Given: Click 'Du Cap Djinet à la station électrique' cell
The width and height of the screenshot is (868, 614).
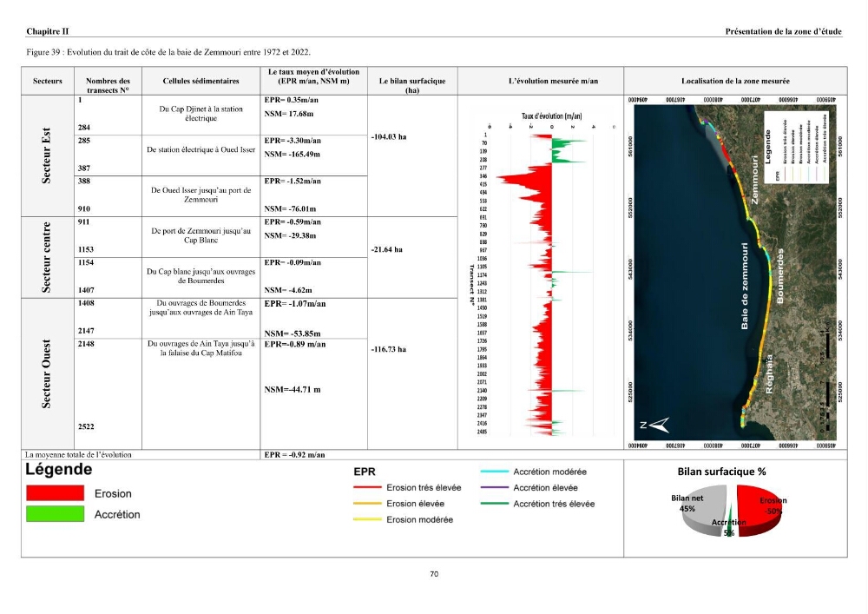Looking at the screenshot, I should point(201,114).
